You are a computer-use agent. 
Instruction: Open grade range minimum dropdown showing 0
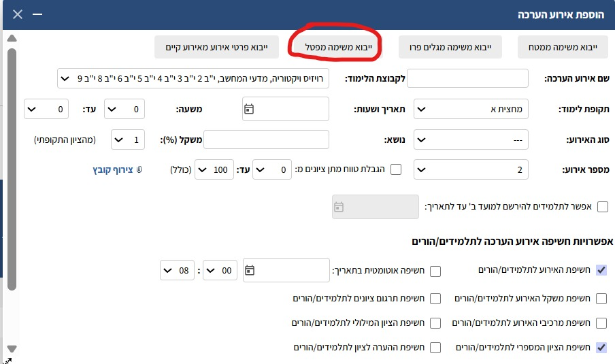click(272, 169)
